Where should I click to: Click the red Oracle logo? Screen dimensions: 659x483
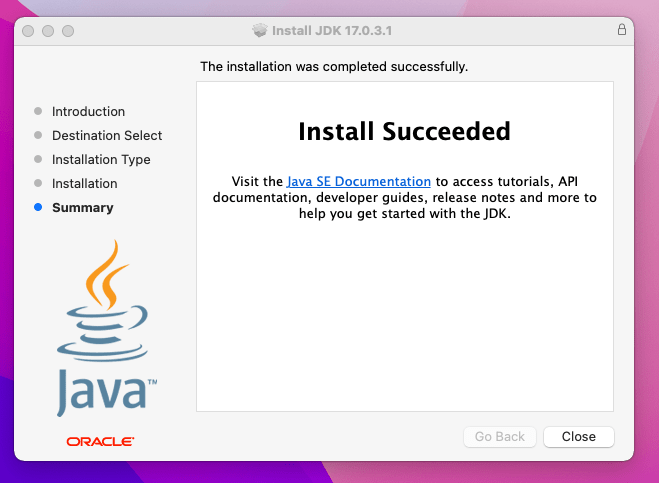(100, 441)
